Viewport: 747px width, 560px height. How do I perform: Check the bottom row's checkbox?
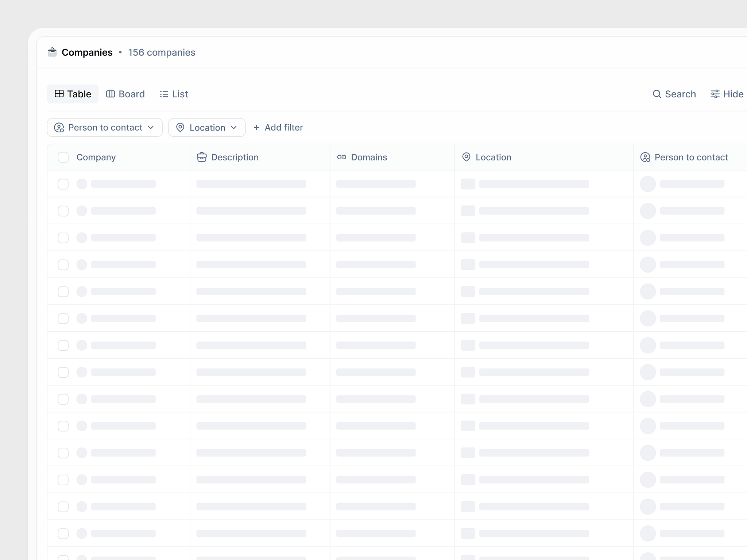(63, 533)
